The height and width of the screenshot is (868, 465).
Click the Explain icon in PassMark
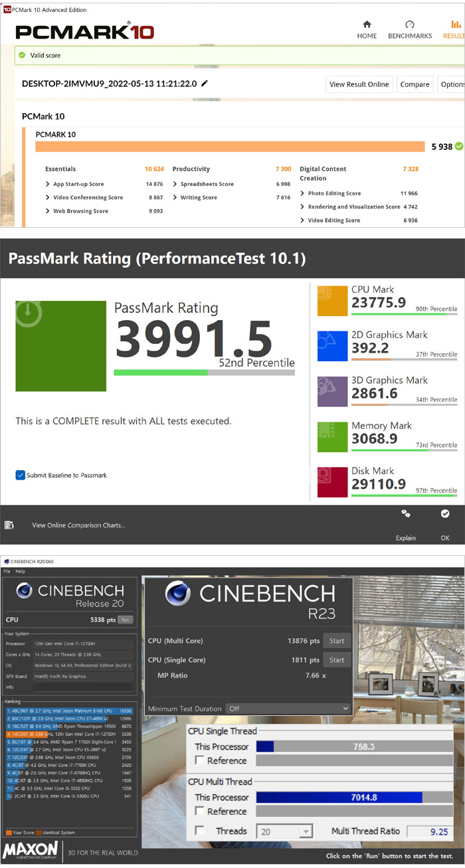[405, 514]
